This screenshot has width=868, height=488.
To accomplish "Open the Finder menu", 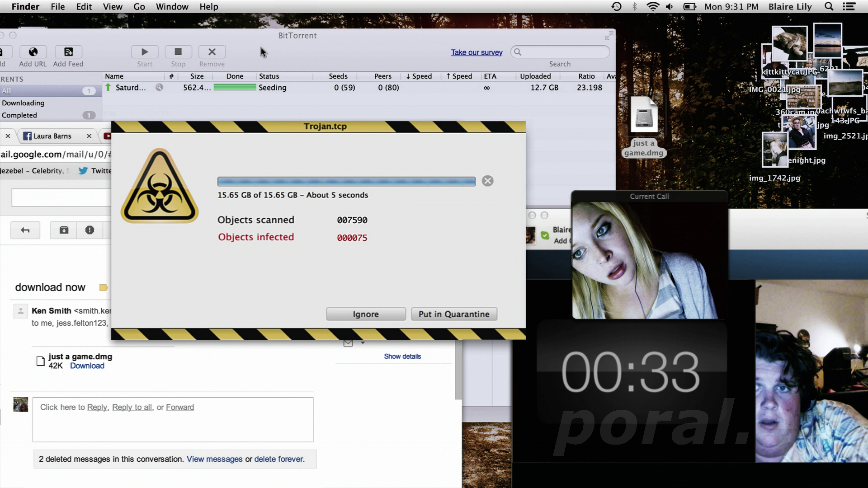I will (25, 7).
